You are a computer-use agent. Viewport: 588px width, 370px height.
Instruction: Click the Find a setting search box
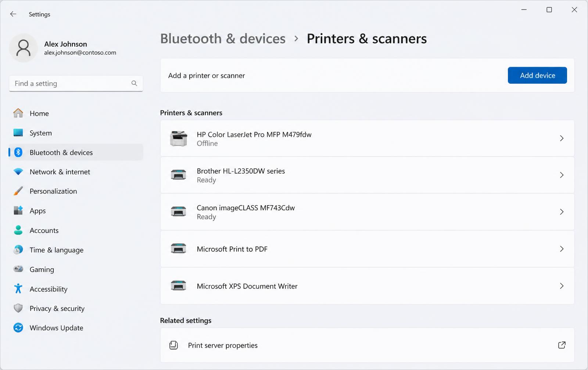coord(76,83)
